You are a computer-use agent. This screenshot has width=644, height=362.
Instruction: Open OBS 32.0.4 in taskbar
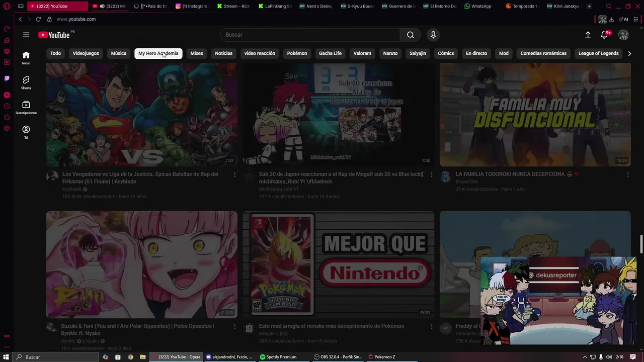pyautogui.click(x=338, y=357)
